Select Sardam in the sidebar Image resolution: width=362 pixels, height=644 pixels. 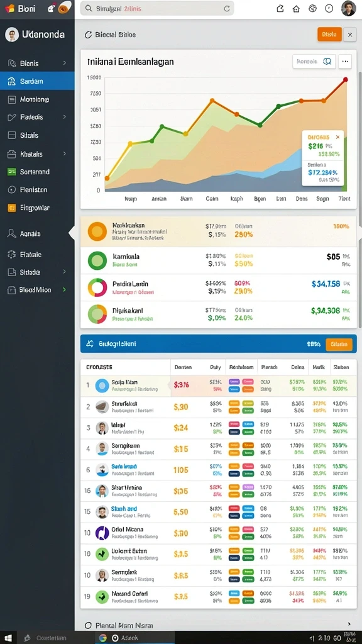[37, 81]
